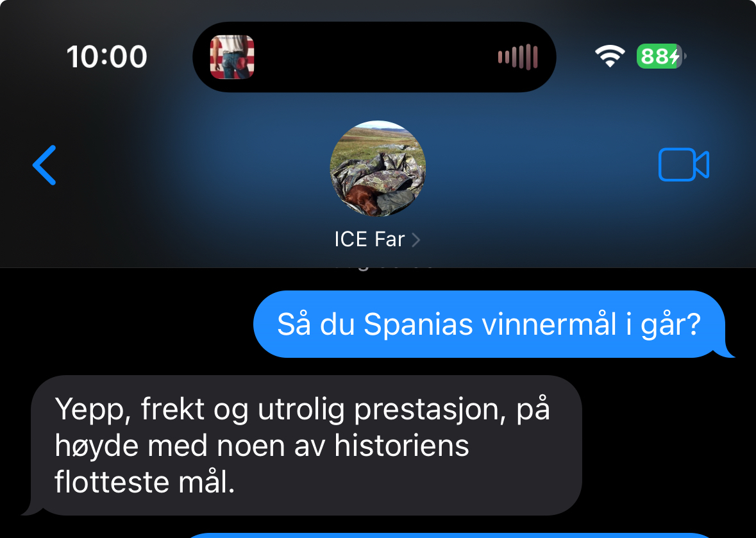The height and width of the screenshot is (538, 756).
Task: Tap the Wi-Fi status icon
Action: coord(610,56)
